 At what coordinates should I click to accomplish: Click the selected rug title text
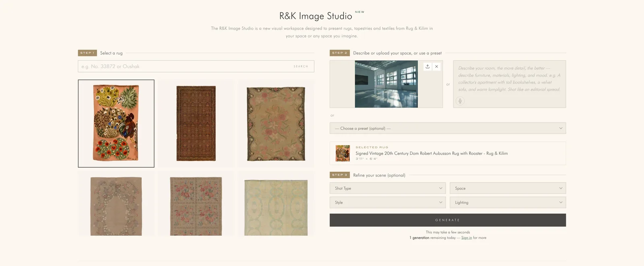(431, 154)
